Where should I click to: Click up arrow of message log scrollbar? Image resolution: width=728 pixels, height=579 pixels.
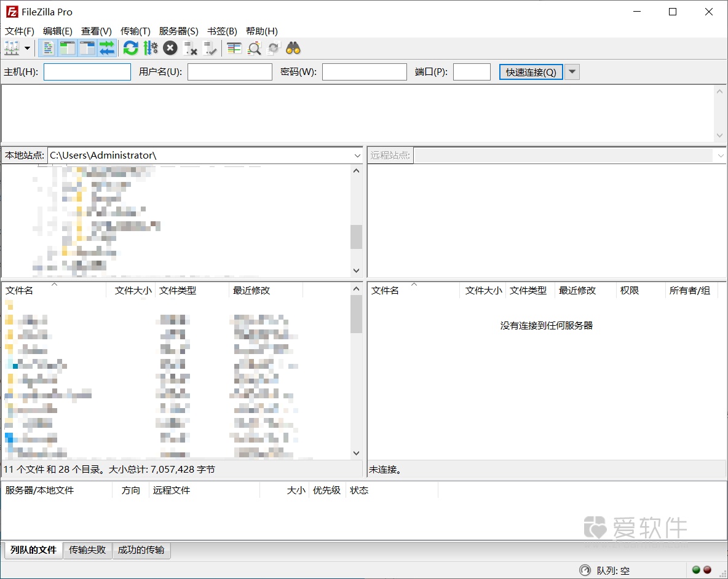(719, 92)
